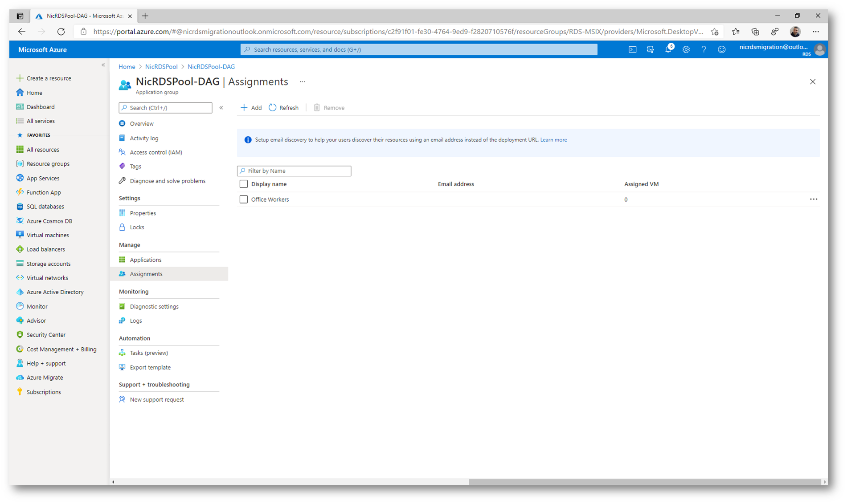Click Subscriptions key icon in sidebar

(20, 392)
